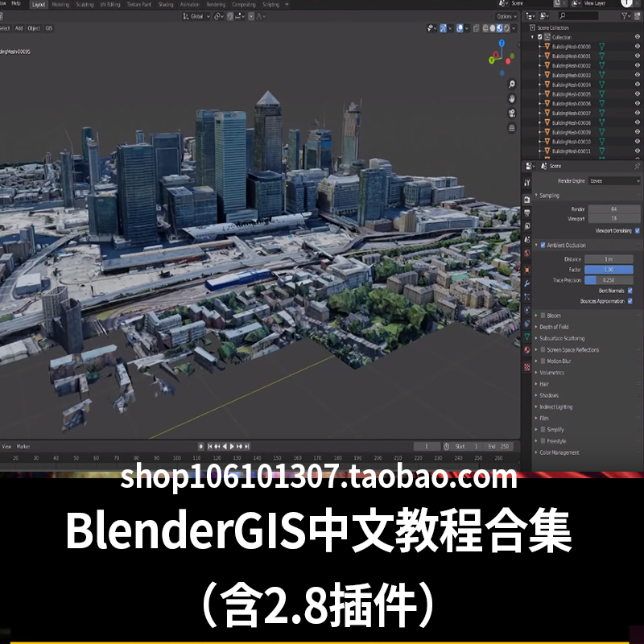Select wireframe viewport shading mode
644x644 pixels.
point(485,28)
